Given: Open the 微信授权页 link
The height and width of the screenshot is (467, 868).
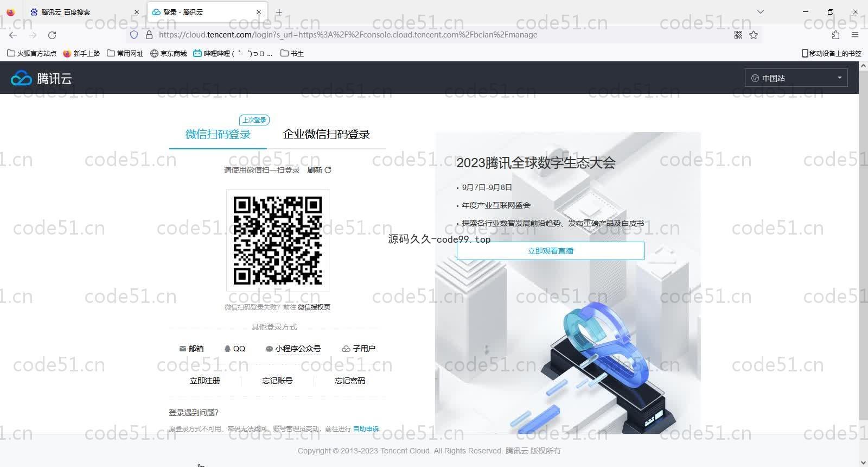Looking at the screenshot, I should pyautogui.click(x=314, y=307).
